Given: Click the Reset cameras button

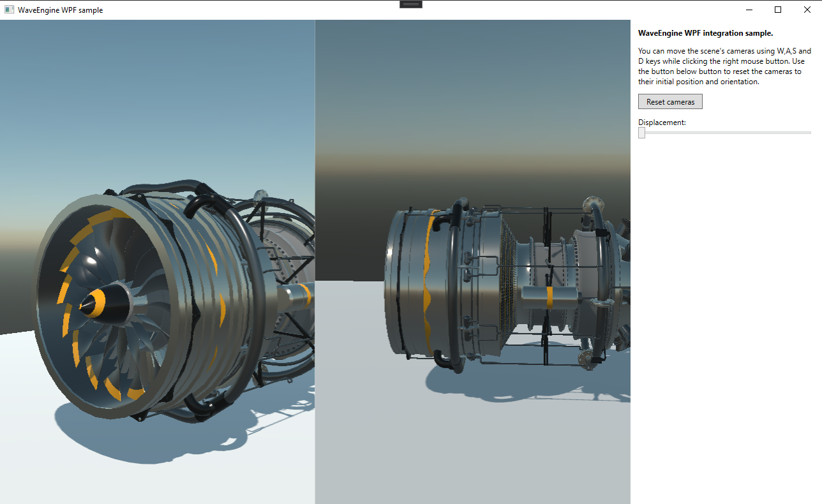Looking at the screenshot, I should point(670,101).
